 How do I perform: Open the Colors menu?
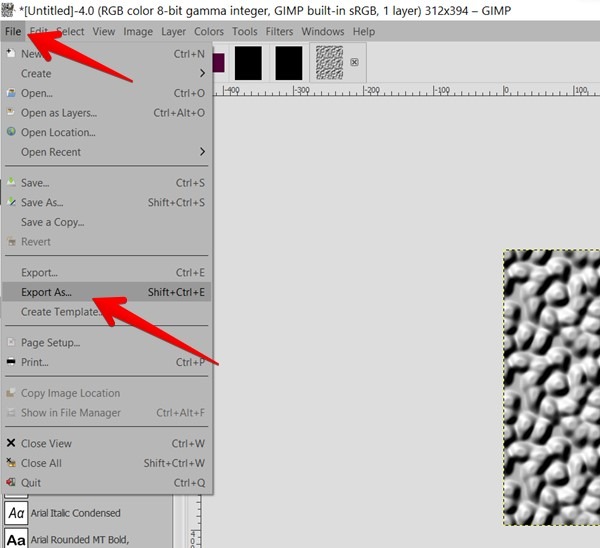click(x=209, y=31)
